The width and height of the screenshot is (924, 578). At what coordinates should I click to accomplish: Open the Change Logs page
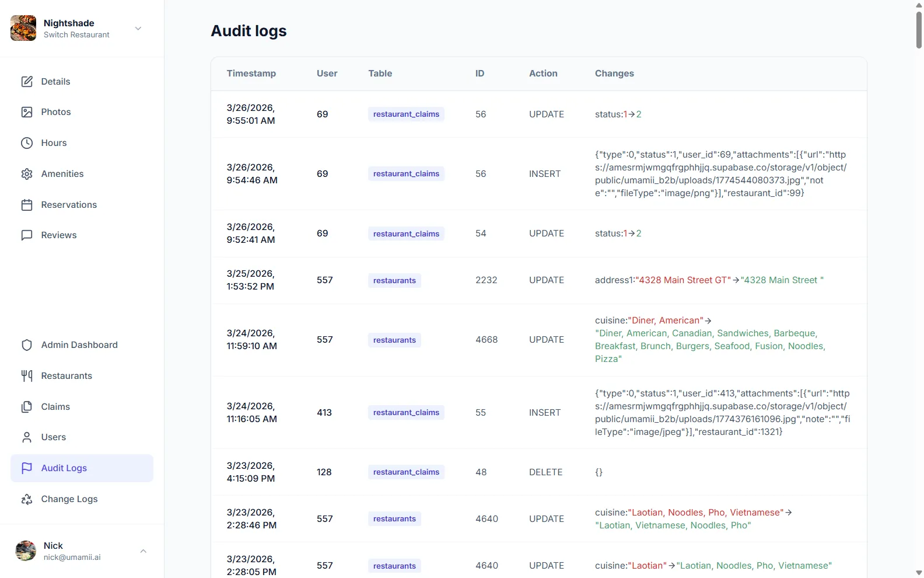click(x=82, y=499)
